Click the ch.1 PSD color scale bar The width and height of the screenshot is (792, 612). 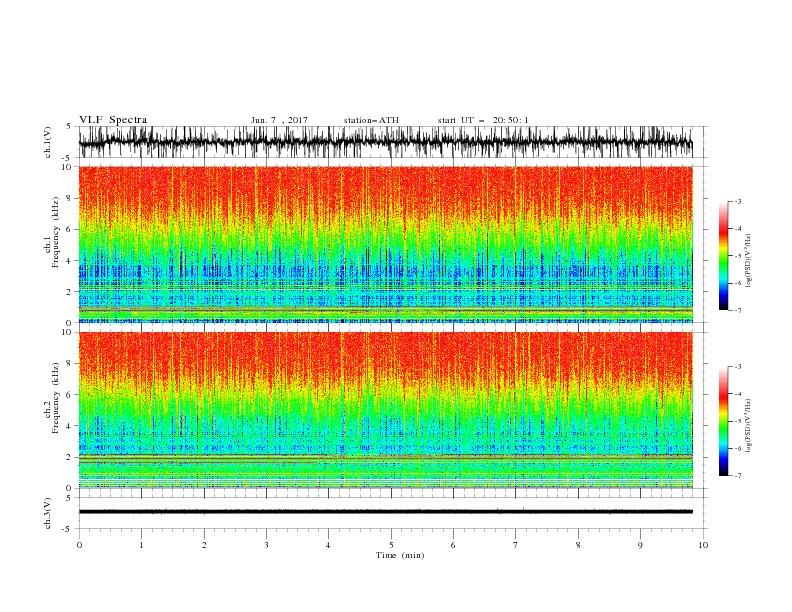[723, 256]
